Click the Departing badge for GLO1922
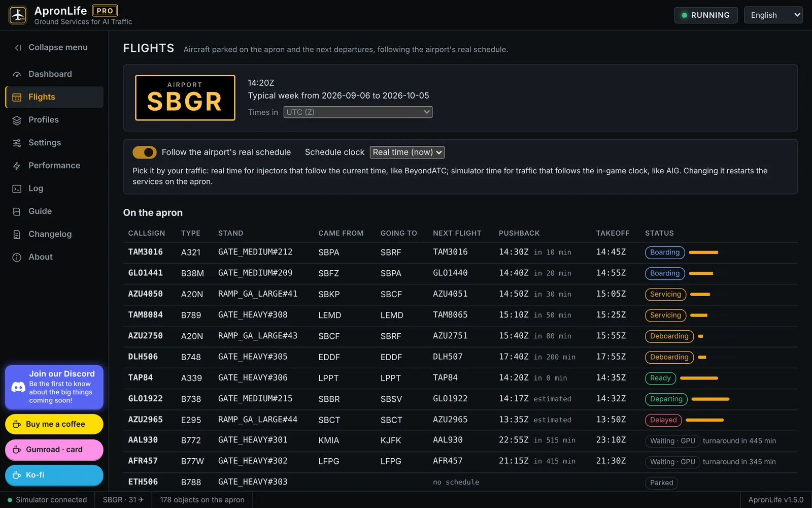This screenshot has width=812, height=508. coord(666,399)
